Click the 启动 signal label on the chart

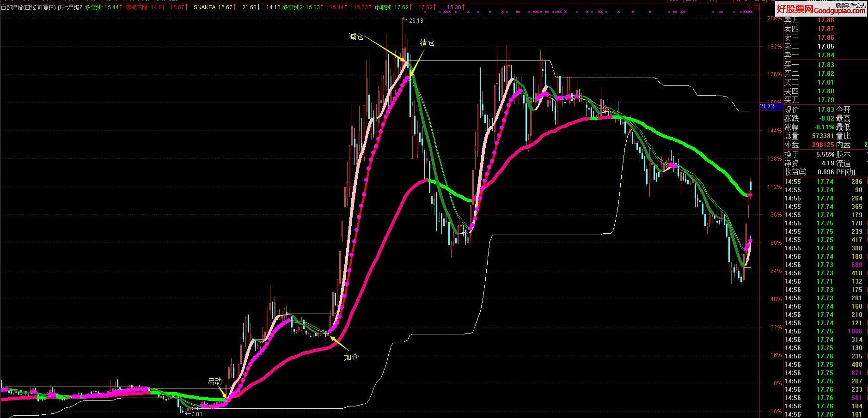tap(214, 382)
